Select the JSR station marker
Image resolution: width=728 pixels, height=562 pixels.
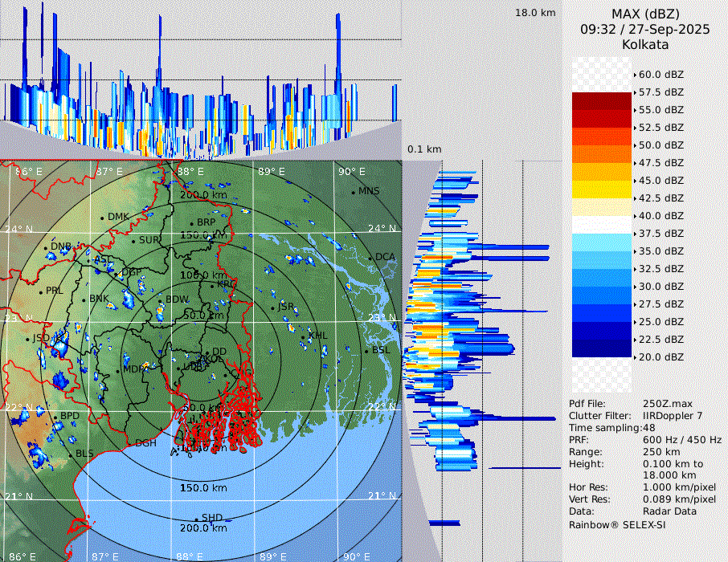(273, 307)
